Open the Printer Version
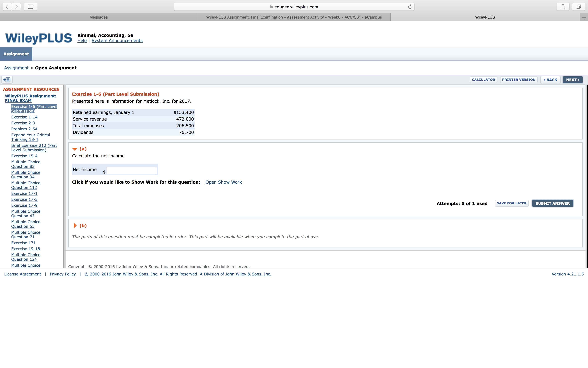The width and height of the screenshot is (588, 368). pos(519,80)
